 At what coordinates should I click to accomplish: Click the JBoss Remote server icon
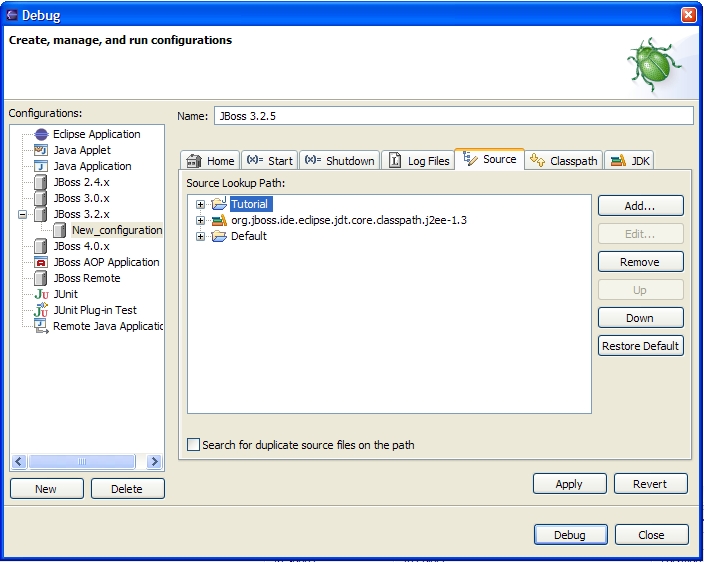click(41, 278)
